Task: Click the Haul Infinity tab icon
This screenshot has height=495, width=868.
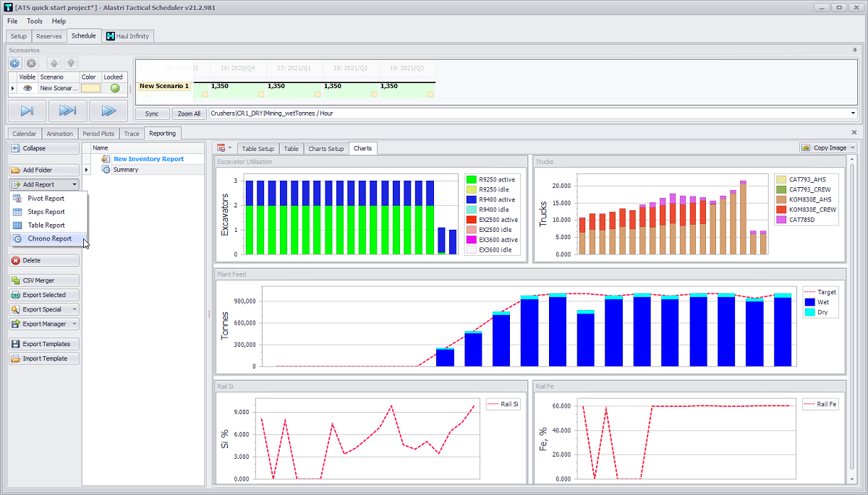Action: pos(111,36)
